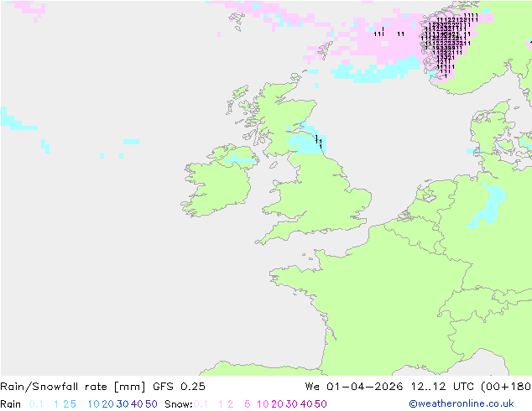The image size is (532, 411).
Task: Open the weatheronline.co.uk copyright link
Action: click(462, 403)
